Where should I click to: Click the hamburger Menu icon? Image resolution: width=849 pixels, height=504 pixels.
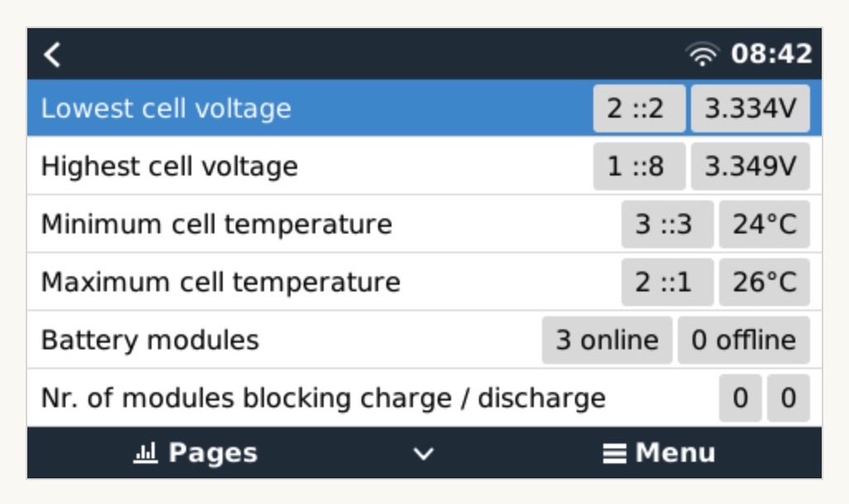coord(614,454)
